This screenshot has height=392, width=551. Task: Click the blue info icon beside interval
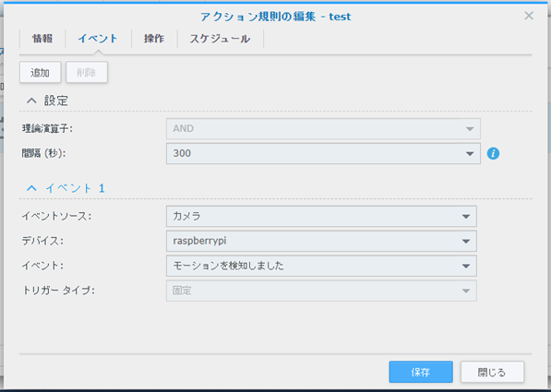point(493,153)
